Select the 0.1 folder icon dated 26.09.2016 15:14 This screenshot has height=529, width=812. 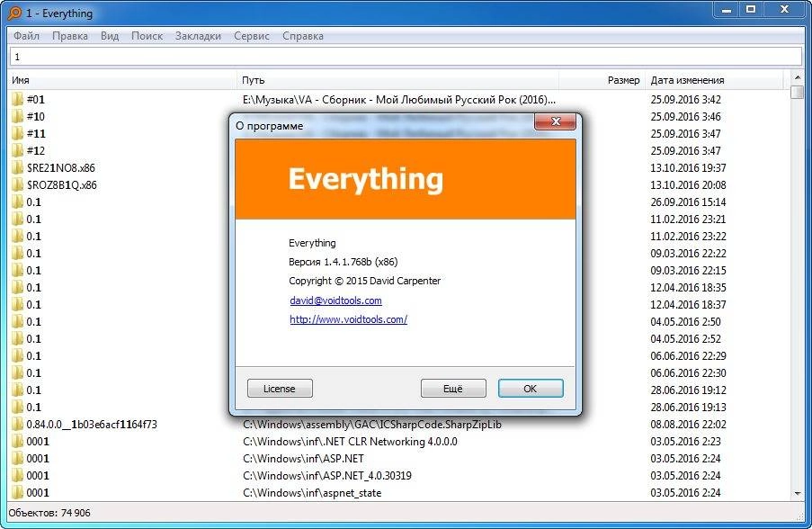[18, 202]
